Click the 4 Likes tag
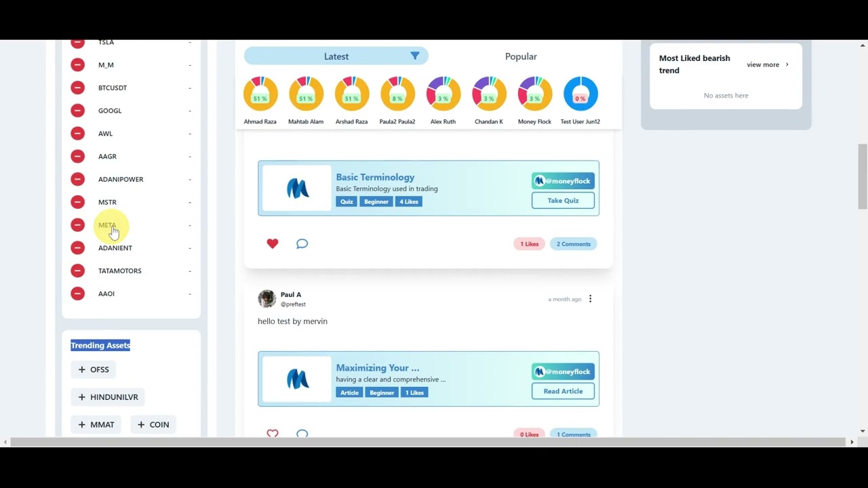The width and height of the screenshot is (868, 488). (x=409, y=201)
